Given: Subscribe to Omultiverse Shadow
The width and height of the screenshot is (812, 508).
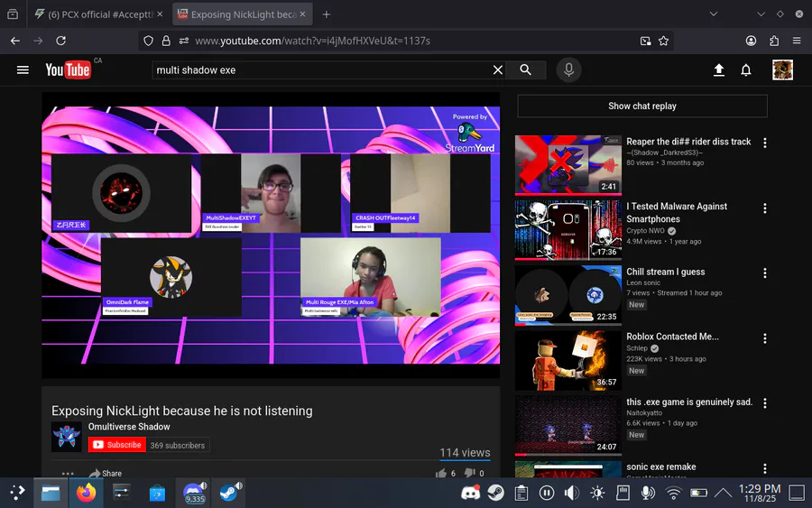Looking at the screenshot, I should (x=117, y=445).
